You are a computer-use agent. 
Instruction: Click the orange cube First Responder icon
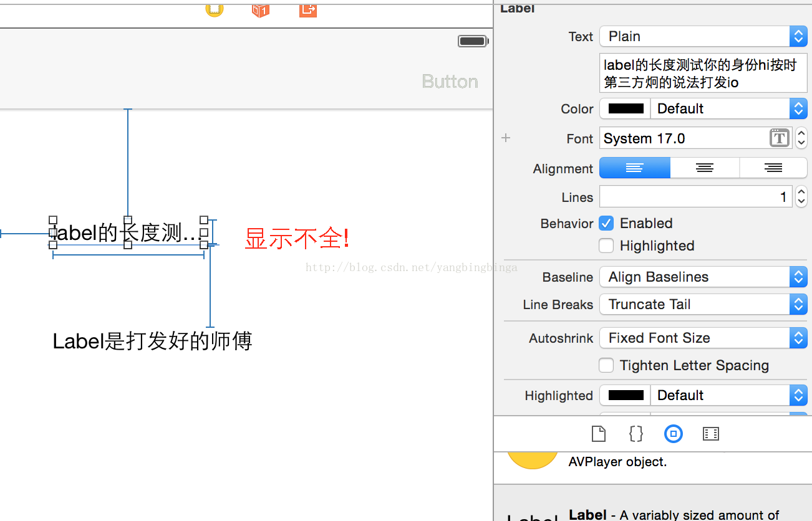coord(261,10)
